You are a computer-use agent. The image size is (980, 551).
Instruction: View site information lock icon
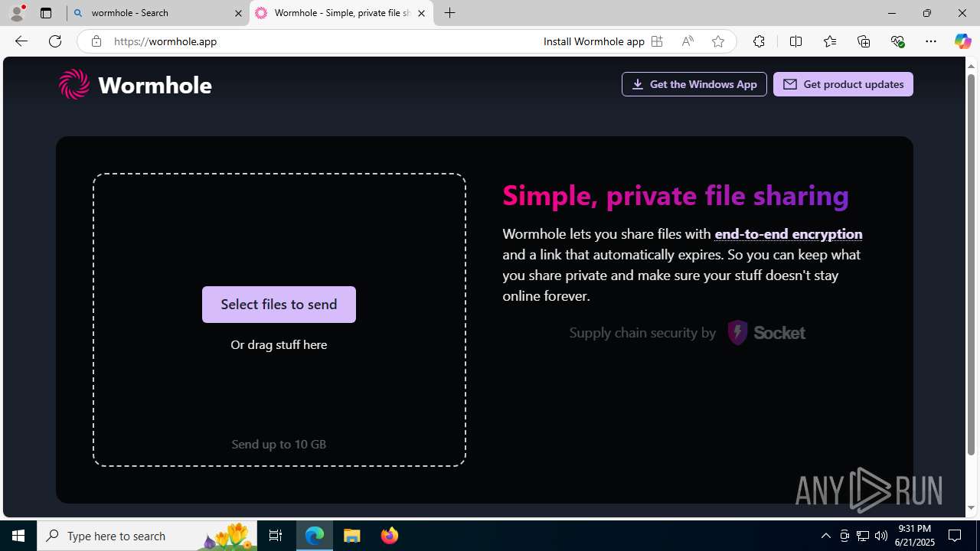(x=96, y=41)
